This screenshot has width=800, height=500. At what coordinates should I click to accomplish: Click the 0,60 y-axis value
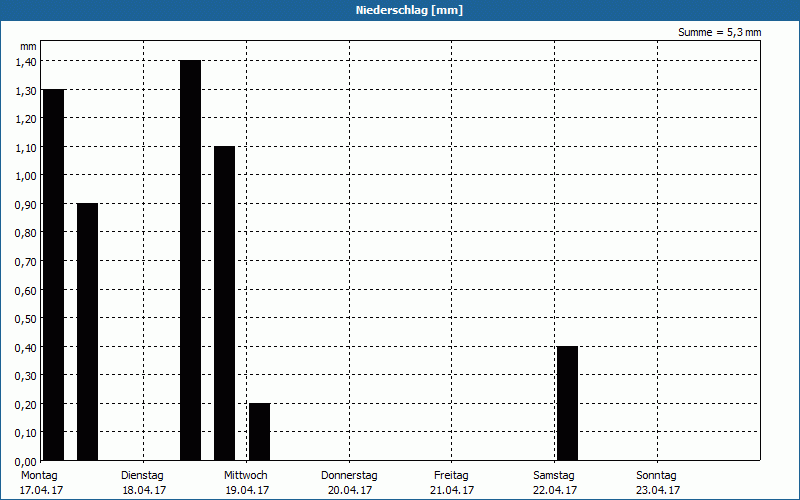pos(26,290)
